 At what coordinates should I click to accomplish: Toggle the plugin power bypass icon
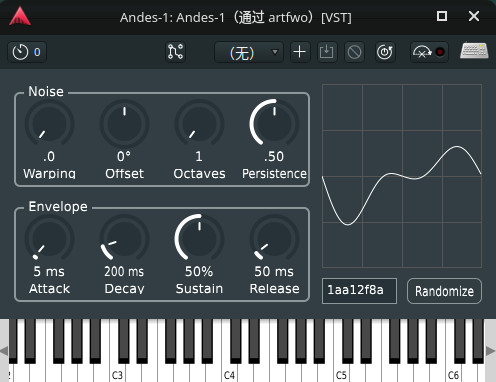click(x=385, y=52)
